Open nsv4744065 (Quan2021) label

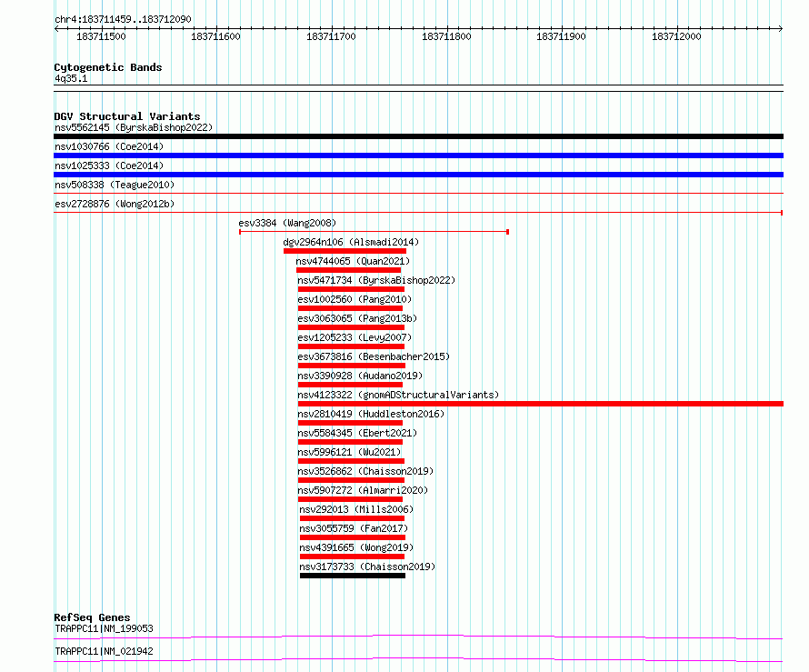click(x=353, y=261)
